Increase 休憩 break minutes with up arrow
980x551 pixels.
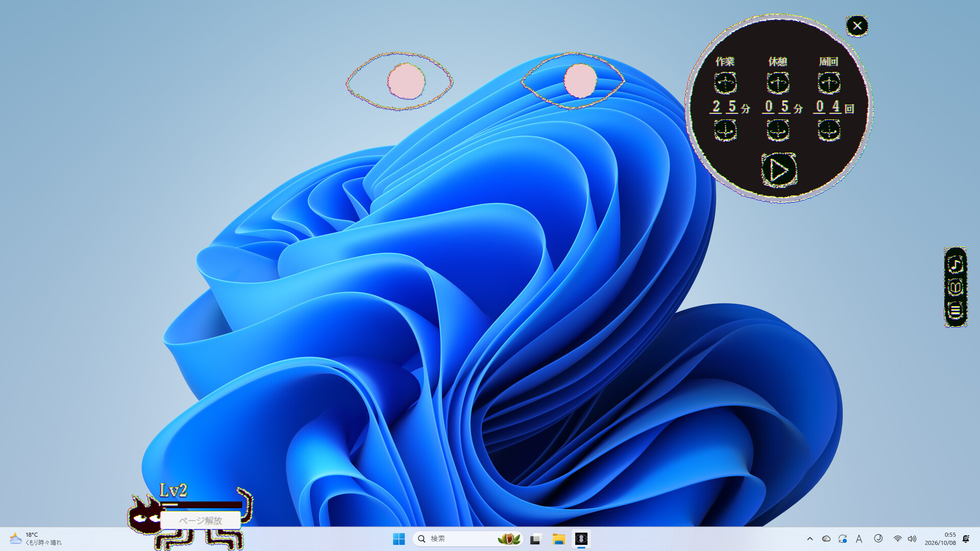tap(778, 83)
